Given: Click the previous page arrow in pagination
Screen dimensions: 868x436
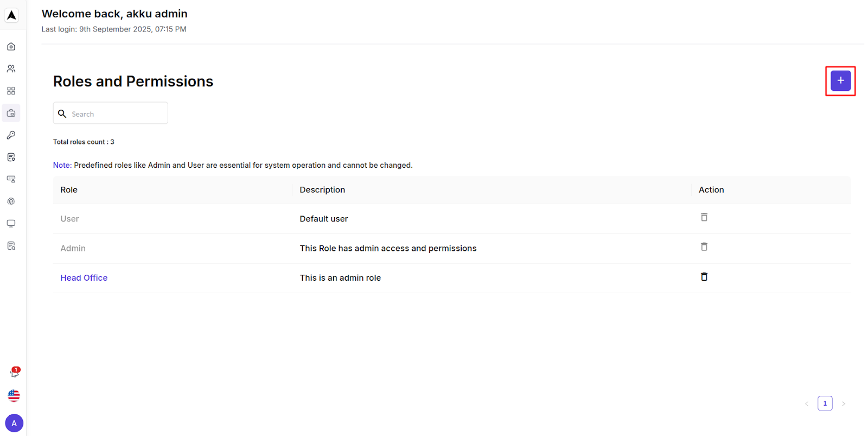Looking at the screenshot, I should click(807, 403).
